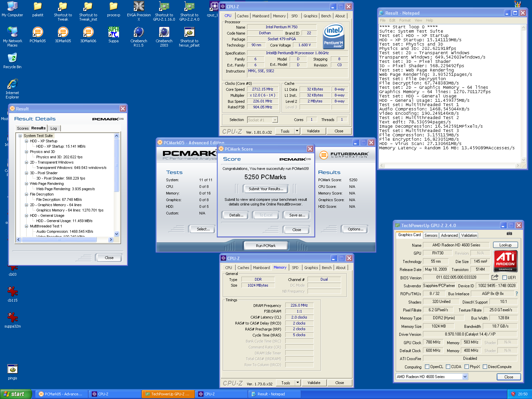
Task: Click the Intel Pentium M logo in CPU-Z
Action: (334, 36)
